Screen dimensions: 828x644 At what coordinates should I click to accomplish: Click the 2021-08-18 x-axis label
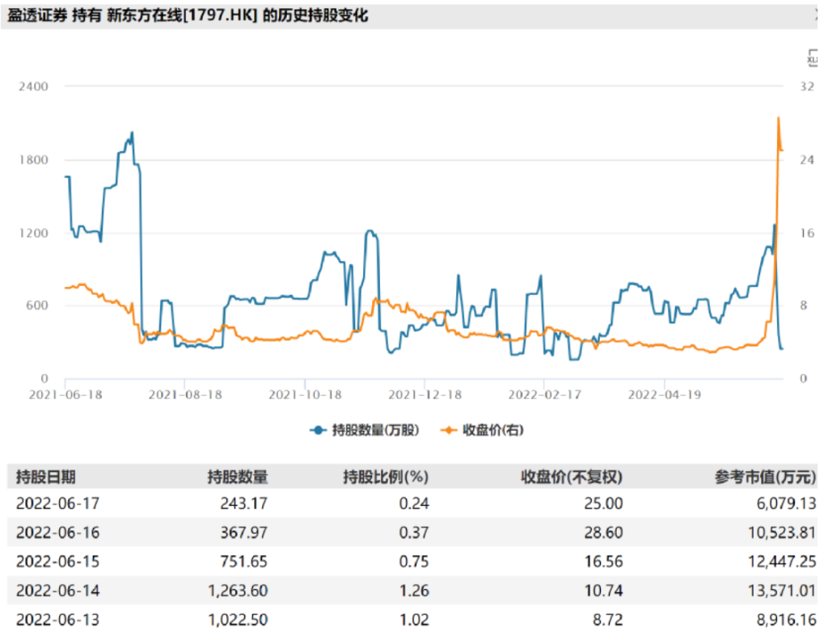point(185,395)
